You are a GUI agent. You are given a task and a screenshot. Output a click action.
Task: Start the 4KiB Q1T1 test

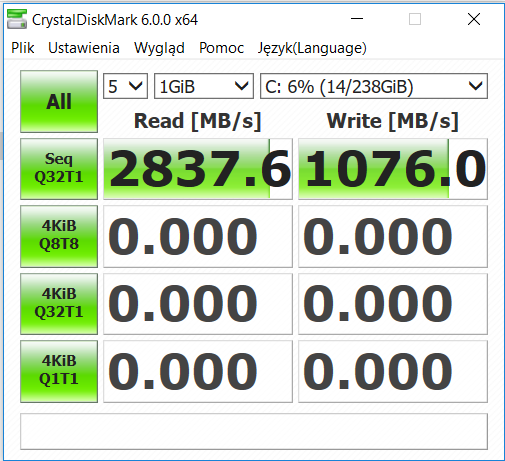59,371
